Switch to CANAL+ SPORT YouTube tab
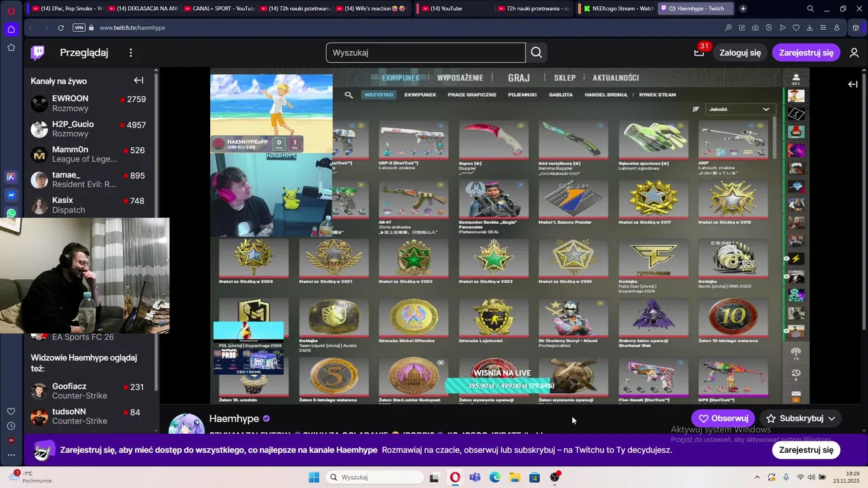 (220, 9)
